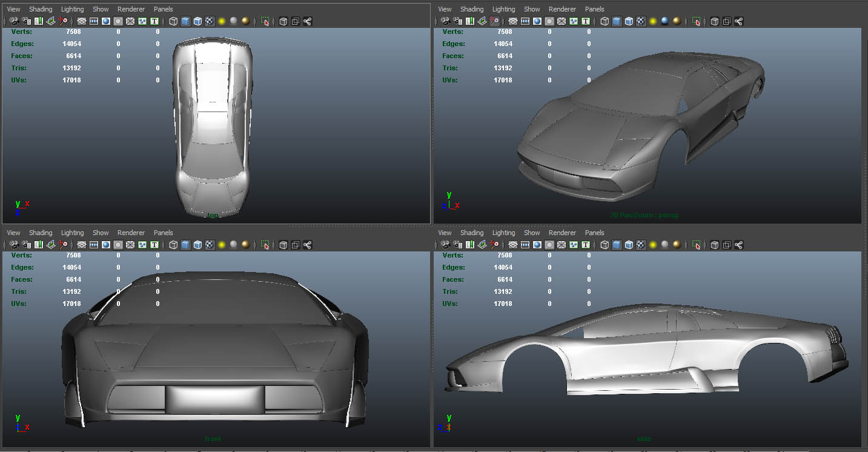868x452 pixels.
Task: Select Wireframe cube icon in persp panel
Action: (x=605, y=21)
